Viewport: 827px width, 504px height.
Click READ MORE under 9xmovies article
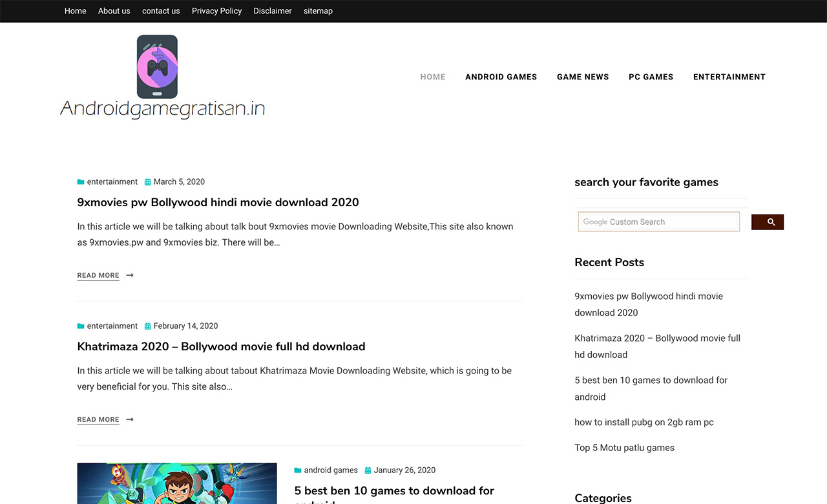pos(98,275)
